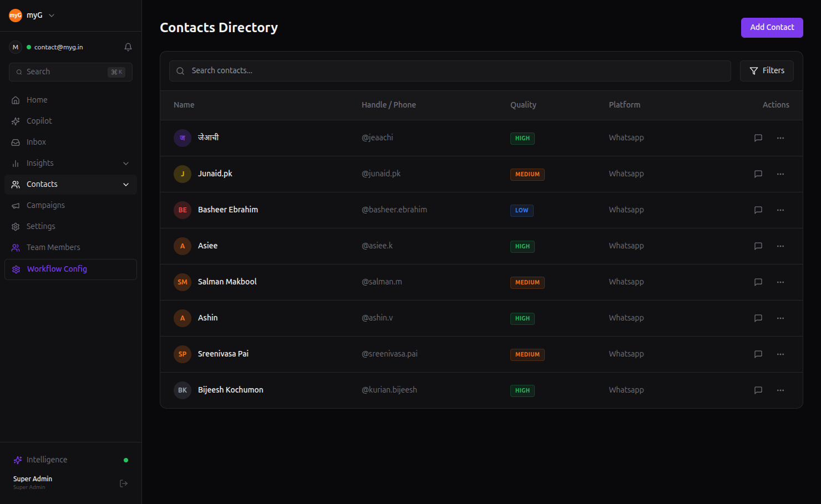Open chat icon for Junaid.pk
The image size is (821, 504).
click(758, 174)
